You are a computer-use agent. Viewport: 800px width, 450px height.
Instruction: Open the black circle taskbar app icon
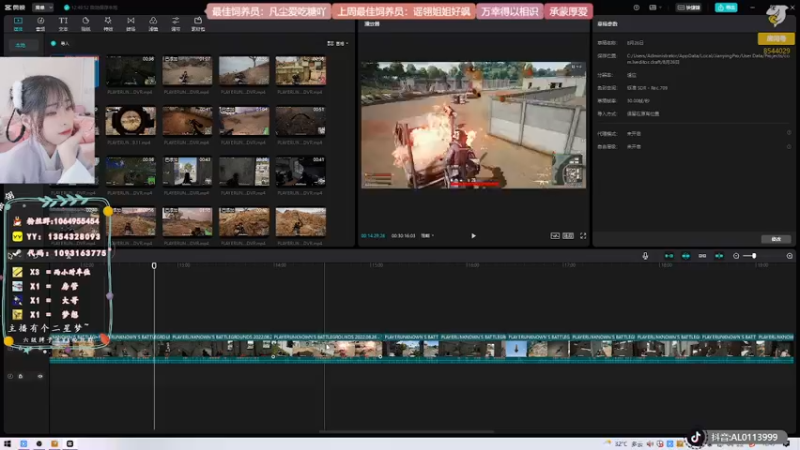coord(39,444)
